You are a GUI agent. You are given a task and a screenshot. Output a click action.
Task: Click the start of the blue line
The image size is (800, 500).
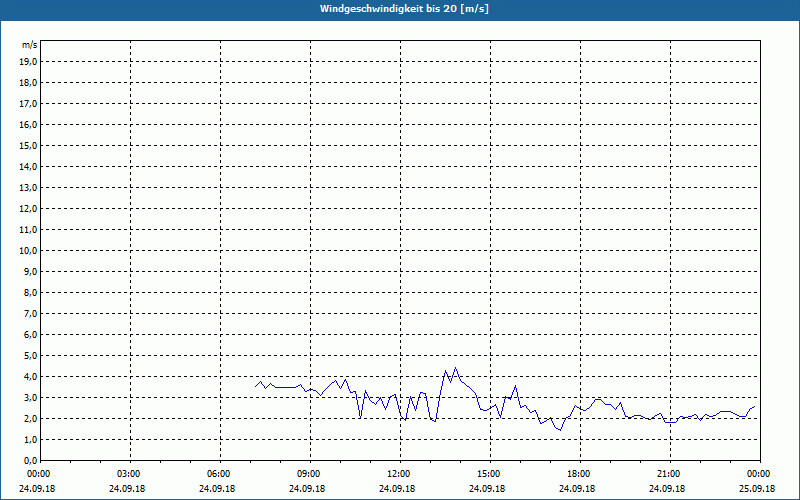click(256, 387)
